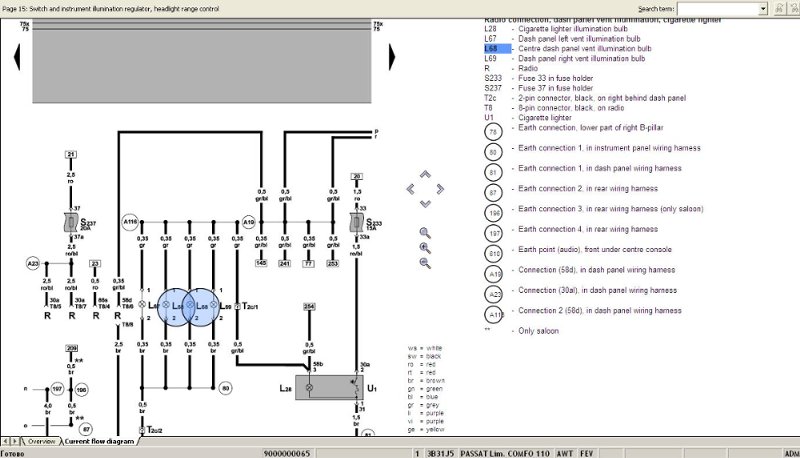
Task: Focus the Search term input field
Action: click(x=717, y=9)
